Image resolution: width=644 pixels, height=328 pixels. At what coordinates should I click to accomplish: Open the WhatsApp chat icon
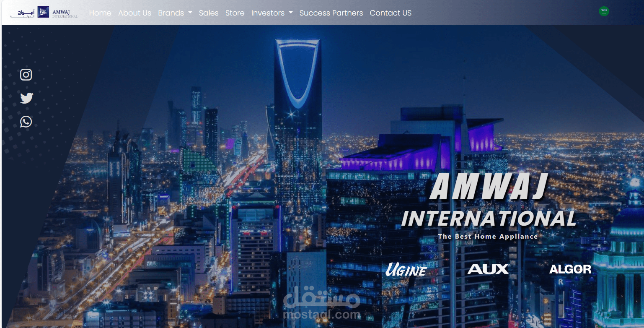pyautogui.click(x=26, y=122)
